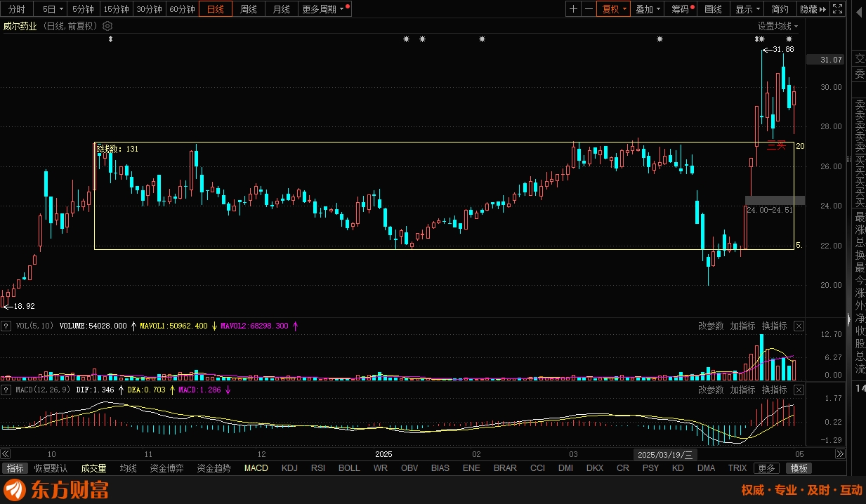
Task: Toggle 筹码 chip distribution display
Action: pos(681,9)
